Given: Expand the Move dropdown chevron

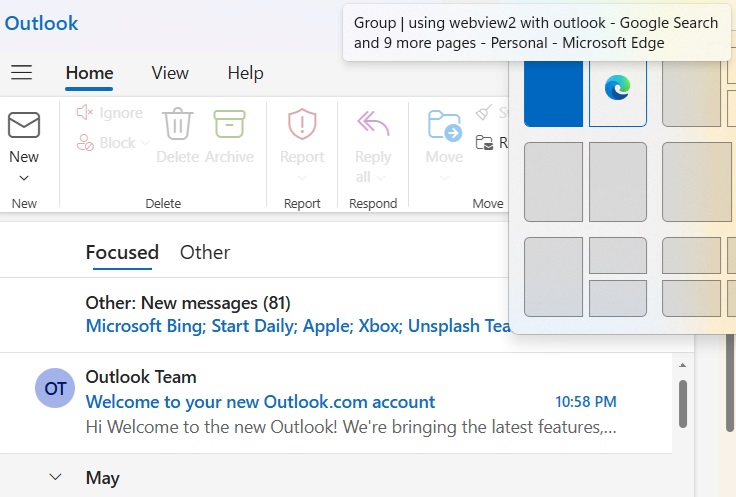Looking at the screenshot, I should (445, 178).
